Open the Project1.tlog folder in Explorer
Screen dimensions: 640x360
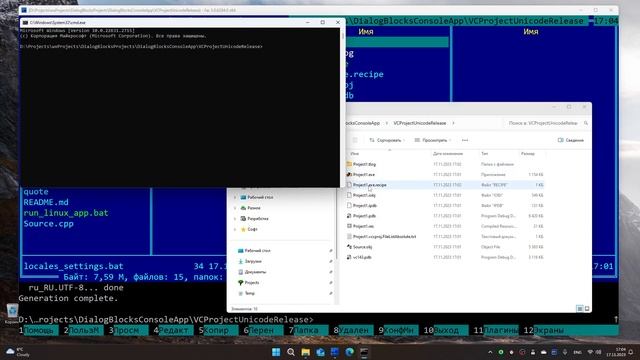coord(364,164)
